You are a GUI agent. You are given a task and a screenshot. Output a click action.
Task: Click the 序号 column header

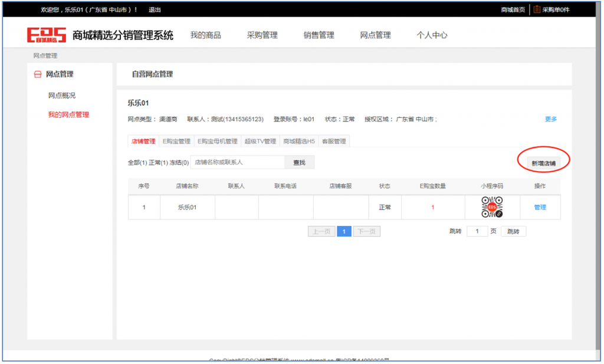pyautogui.click(x=144, y=186)
